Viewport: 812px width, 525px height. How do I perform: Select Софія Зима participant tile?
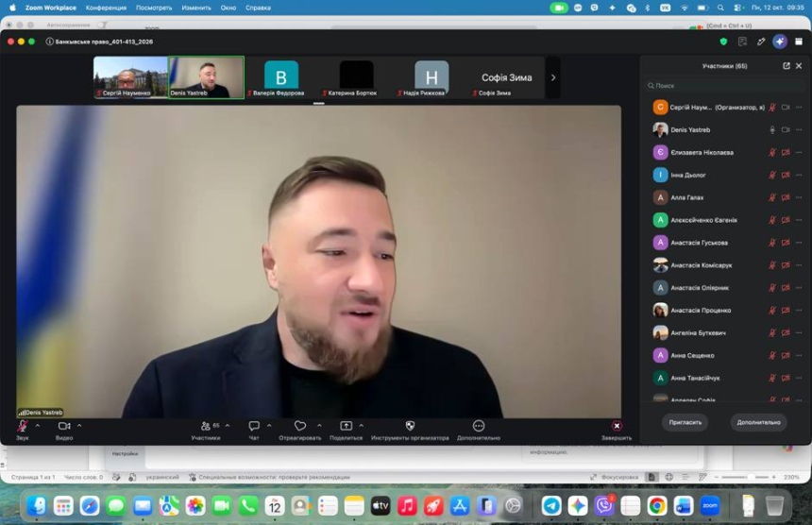click(x=506, y=77)
